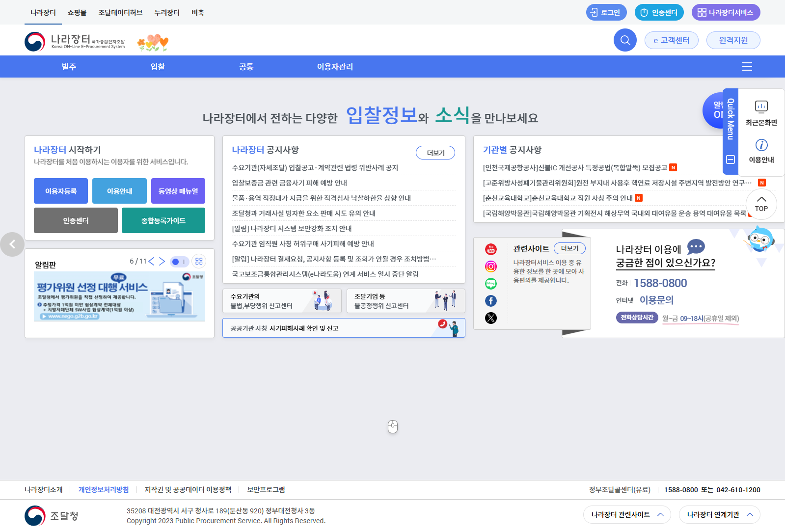Click the 이용안내 info icon in quick menu
This screenshot has width=785, height=532.
(x=761, y=151)
